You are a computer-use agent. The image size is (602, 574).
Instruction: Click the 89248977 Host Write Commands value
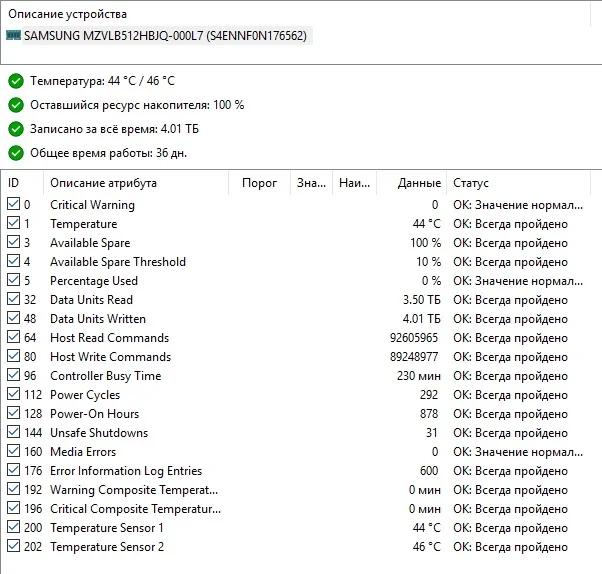(x=414, y=357)
